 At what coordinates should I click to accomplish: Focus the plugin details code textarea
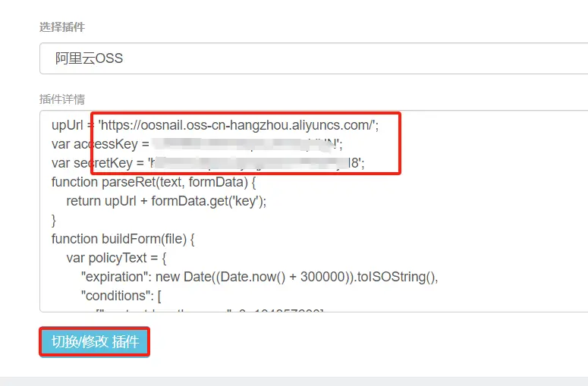pos(313,211)
